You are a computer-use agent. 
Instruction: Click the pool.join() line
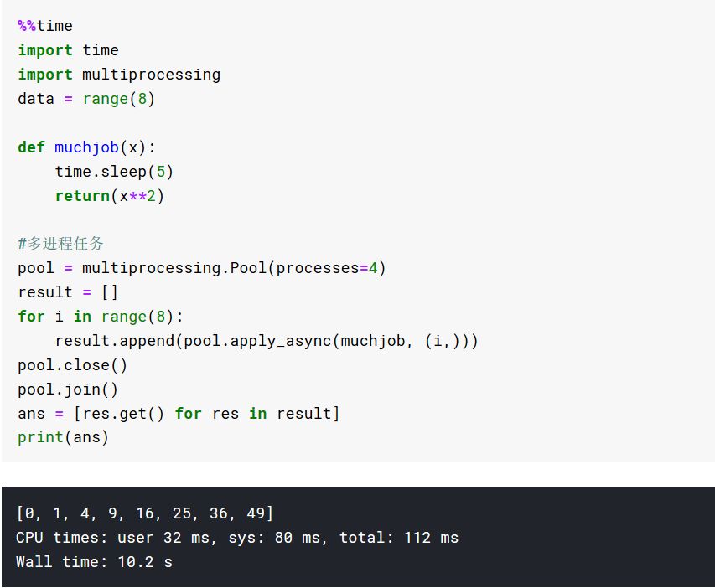68,389
